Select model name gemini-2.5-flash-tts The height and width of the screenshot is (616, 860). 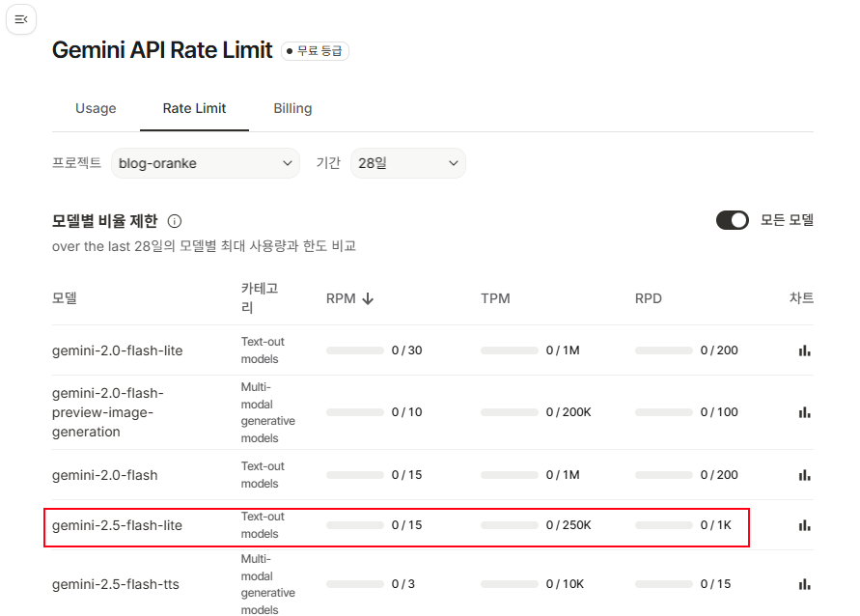[x=116, y=584]
